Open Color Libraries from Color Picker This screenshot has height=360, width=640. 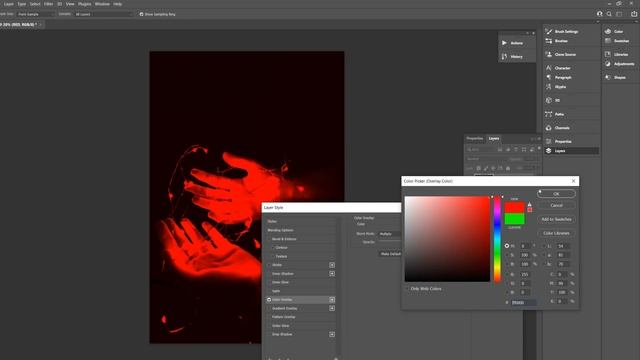[556, 233]
